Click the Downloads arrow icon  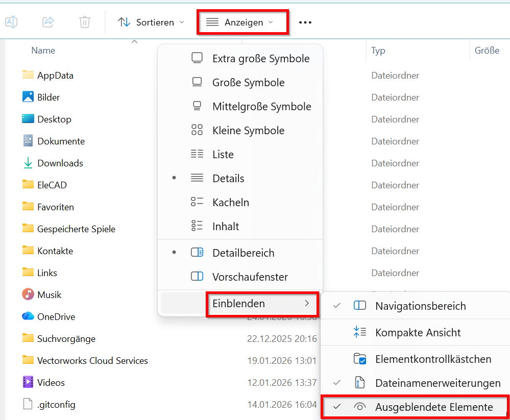coord(28,163)
